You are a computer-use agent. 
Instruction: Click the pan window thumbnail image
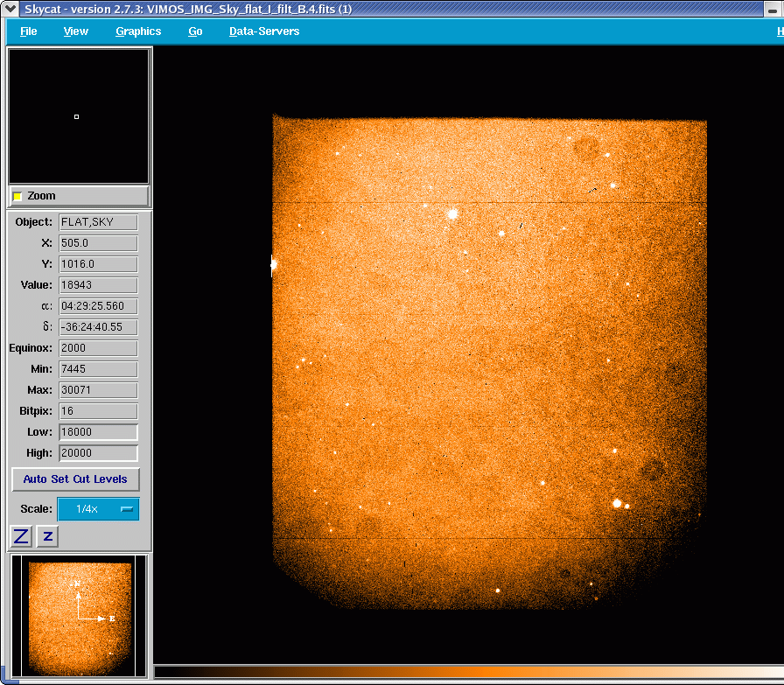coord(79,616)
